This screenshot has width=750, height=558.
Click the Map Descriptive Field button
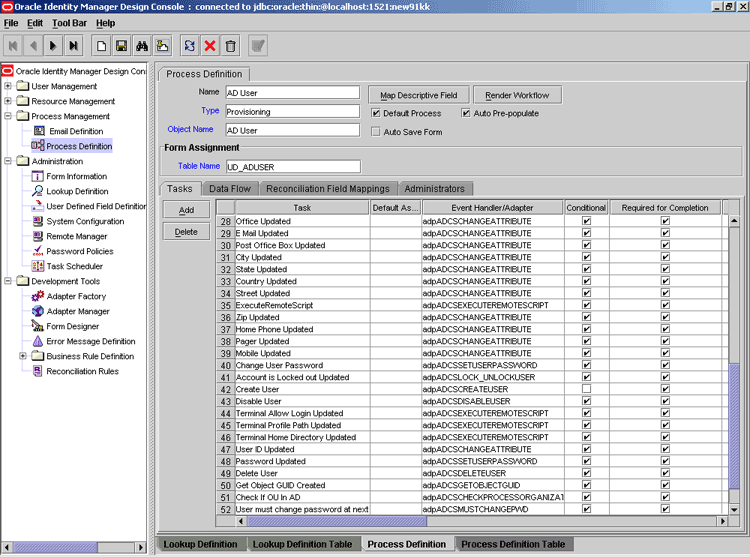(x=419, y=95)
